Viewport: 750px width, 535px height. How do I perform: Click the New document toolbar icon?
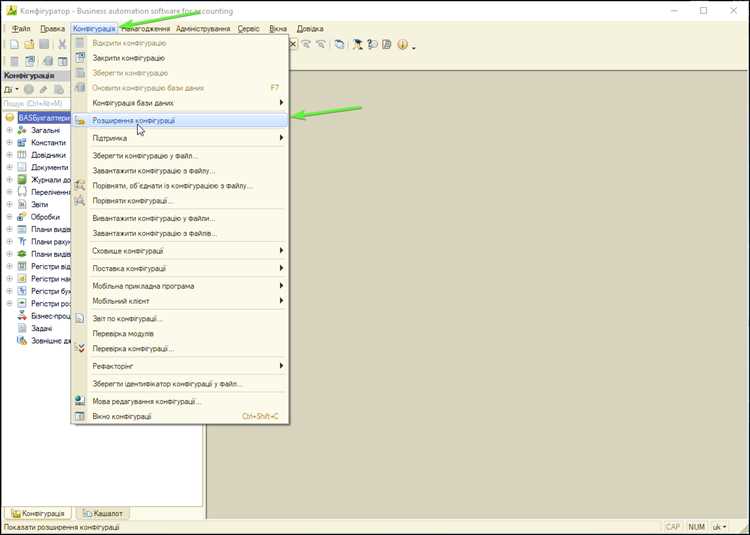point(14,44)
